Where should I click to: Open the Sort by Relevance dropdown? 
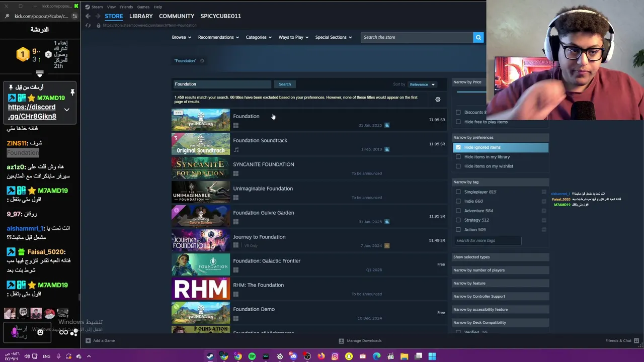click(422, 84)
